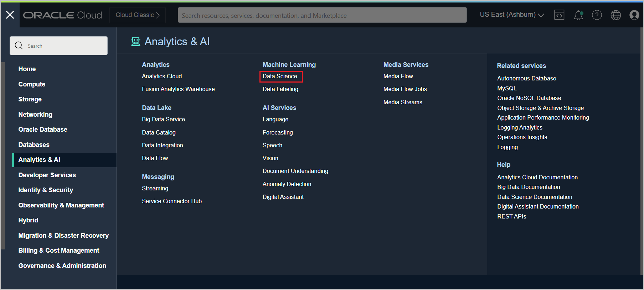The height and width of the screenshot is (290, 644).
Task: Open Service Connector Hub
Action: 172,201
